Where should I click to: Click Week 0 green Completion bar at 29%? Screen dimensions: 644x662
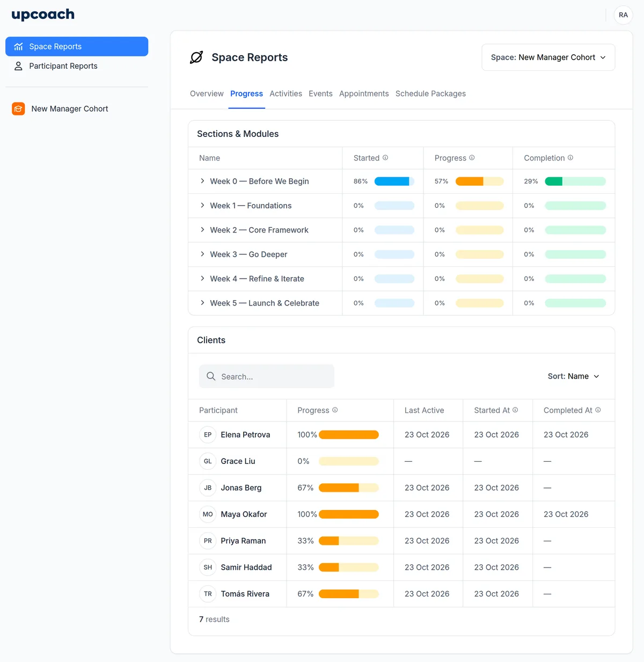[x=575, y=181]
